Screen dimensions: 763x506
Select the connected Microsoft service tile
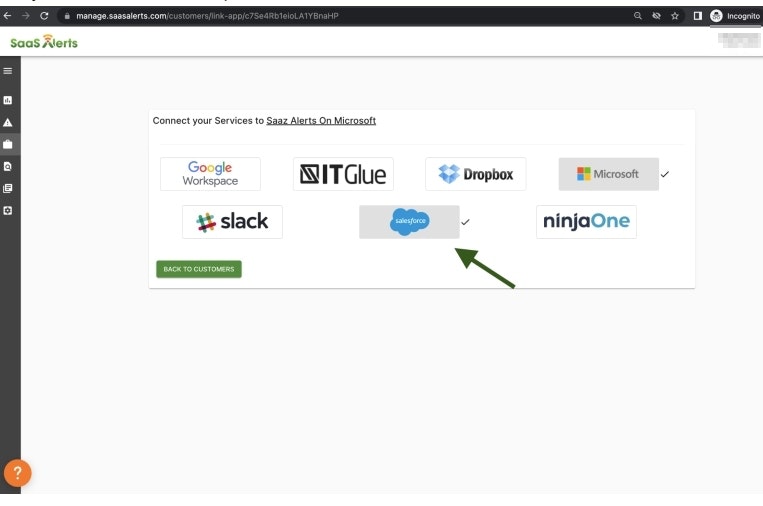click(608, 174)
